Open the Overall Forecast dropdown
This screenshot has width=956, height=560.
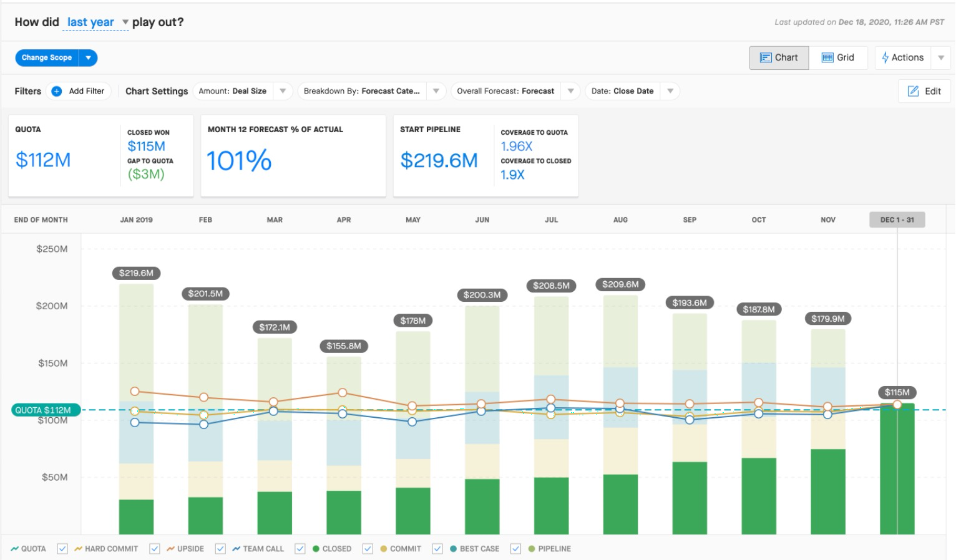570,91
